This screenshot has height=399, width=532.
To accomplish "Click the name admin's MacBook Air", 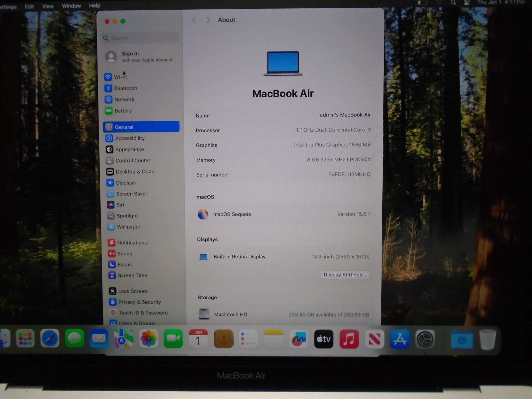I will (345, 115).
